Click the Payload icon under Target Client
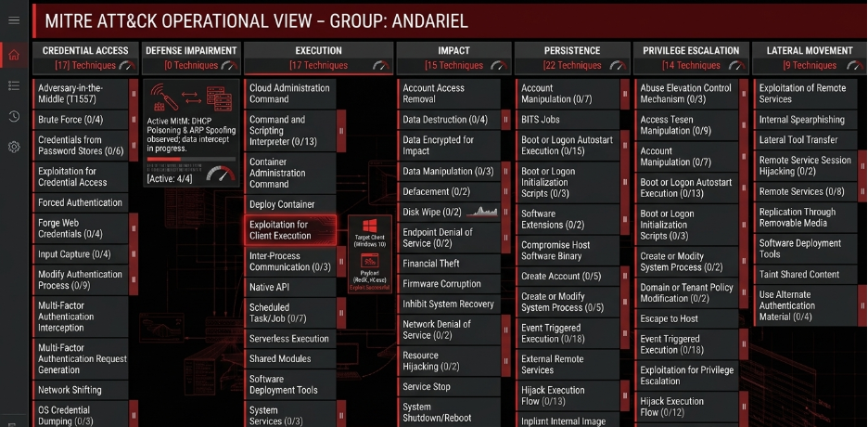Viewport: 868px width, 427px height. [369, 261]
